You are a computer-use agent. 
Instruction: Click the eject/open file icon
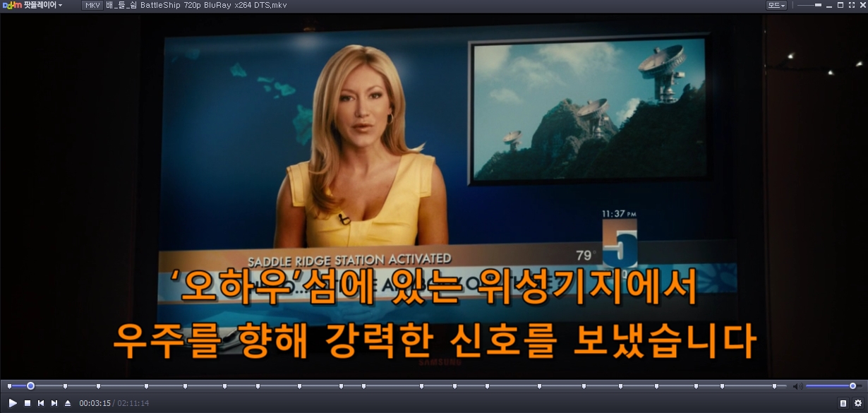click(x=68, y=403)
